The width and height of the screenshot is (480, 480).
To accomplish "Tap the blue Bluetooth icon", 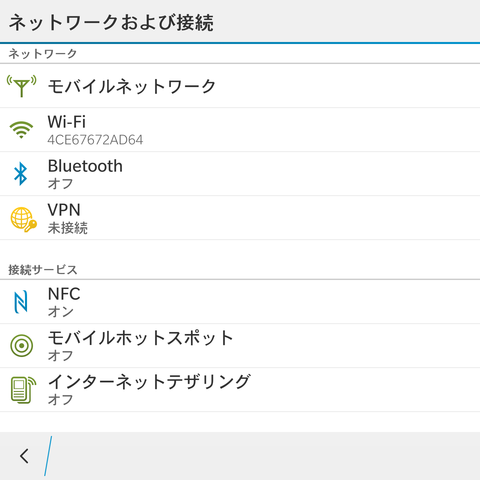I will [x=21, y=174].
